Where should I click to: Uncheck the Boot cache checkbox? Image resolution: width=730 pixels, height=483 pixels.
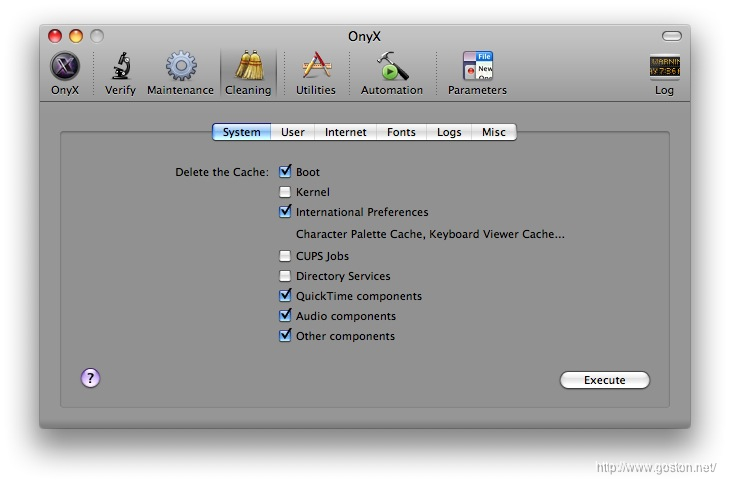click(x=285, y=171)
